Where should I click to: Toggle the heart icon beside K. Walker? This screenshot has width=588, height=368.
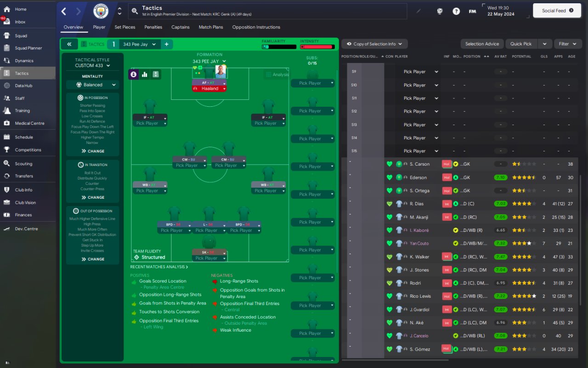pos(390,257)
